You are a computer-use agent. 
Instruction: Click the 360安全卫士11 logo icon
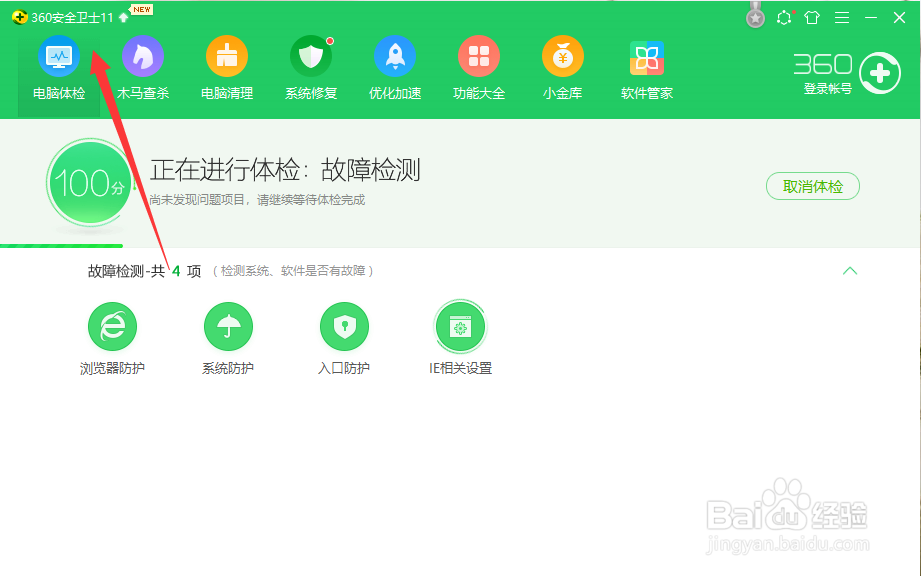click(x=19, y=18)
